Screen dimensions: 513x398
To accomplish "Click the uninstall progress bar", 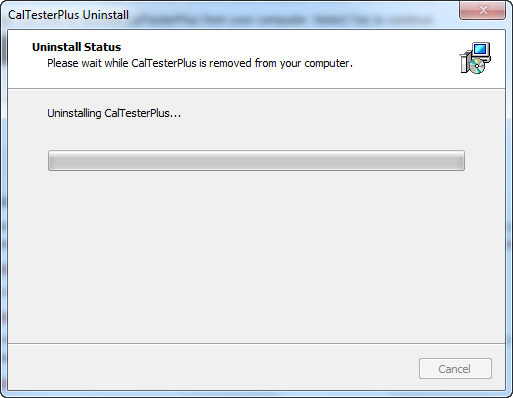I will (x=256, y=160).
